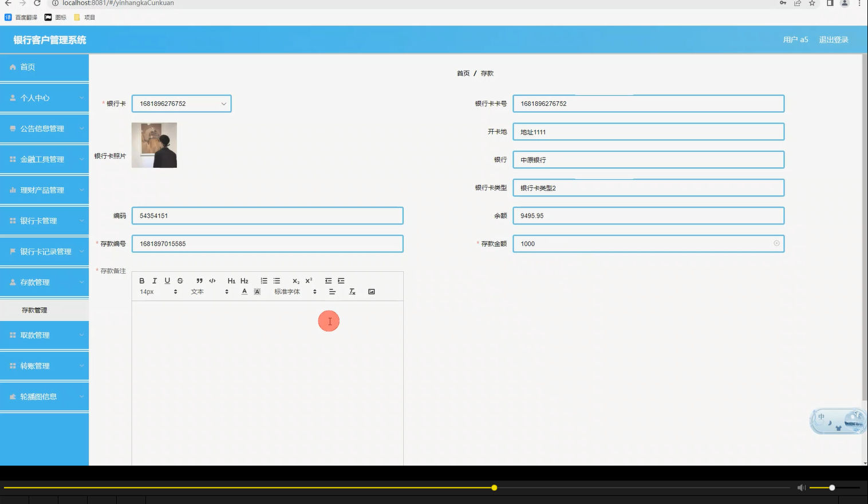Bookmark page with star icon
Image resolution: width=868 pixels, height=504 pixels.
click(812, 3)
